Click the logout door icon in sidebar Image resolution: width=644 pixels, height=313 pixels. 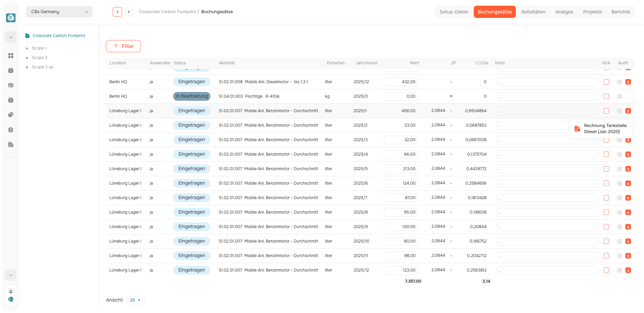pos(11,299)
